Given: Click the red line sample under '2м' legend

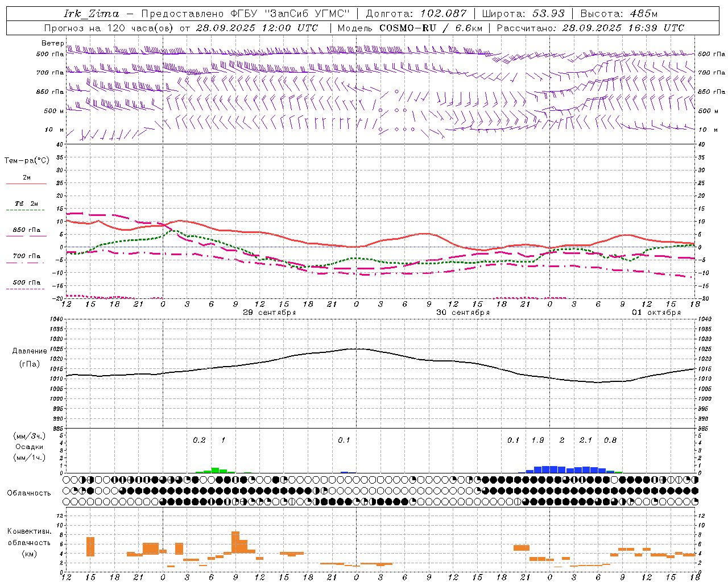Looking at the screenshot, I should tap(26, 184).
